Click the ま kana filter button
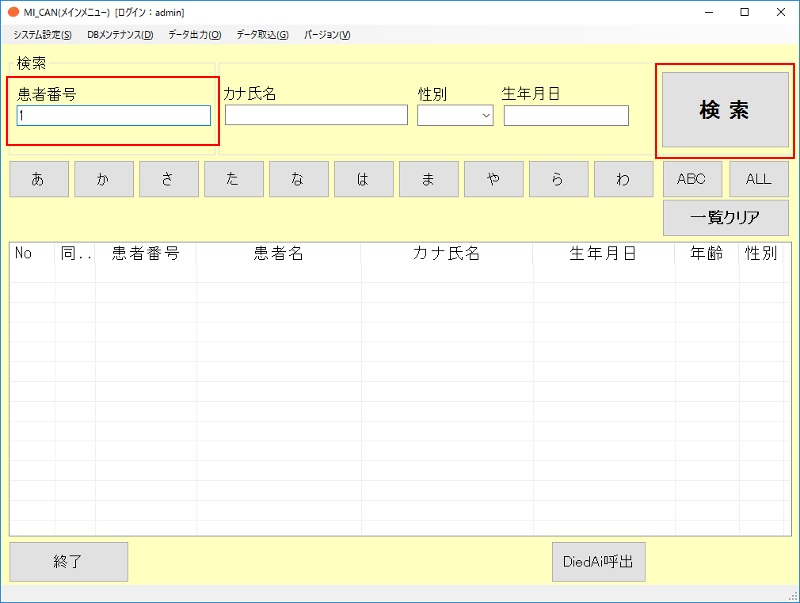 point(429,179)
